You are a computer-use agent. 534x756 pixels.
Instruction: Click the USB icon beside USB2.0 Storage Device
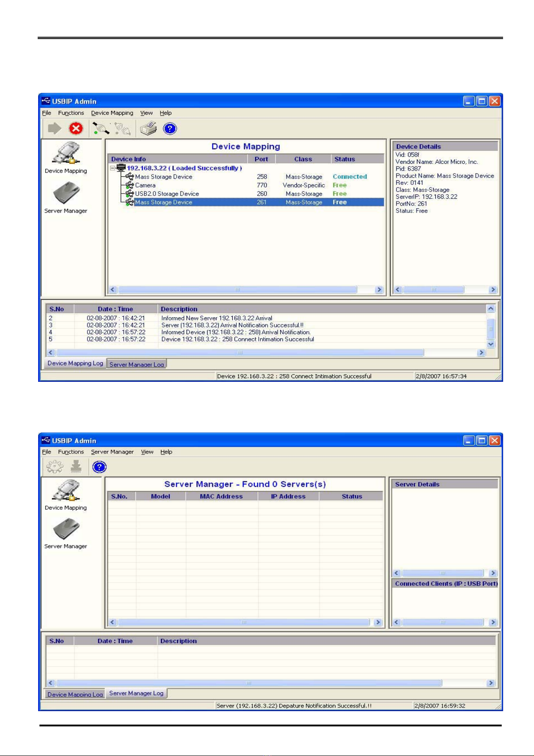click(130, 193)
